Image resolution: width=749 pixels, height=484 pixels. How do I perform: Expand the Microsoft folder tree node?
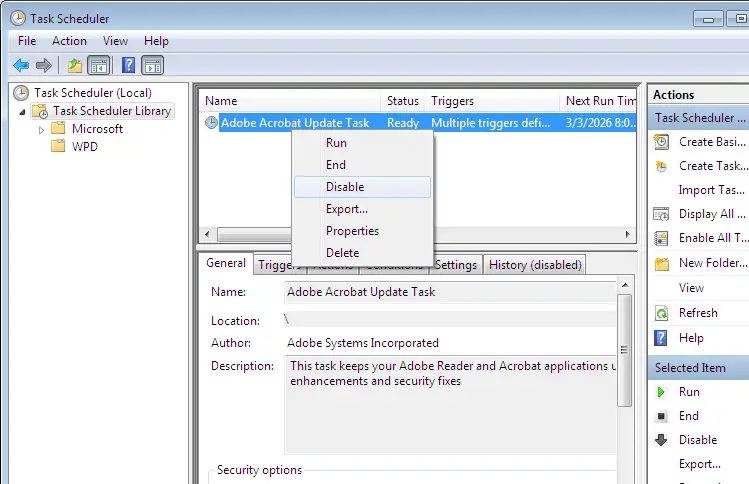click(42, 129)
